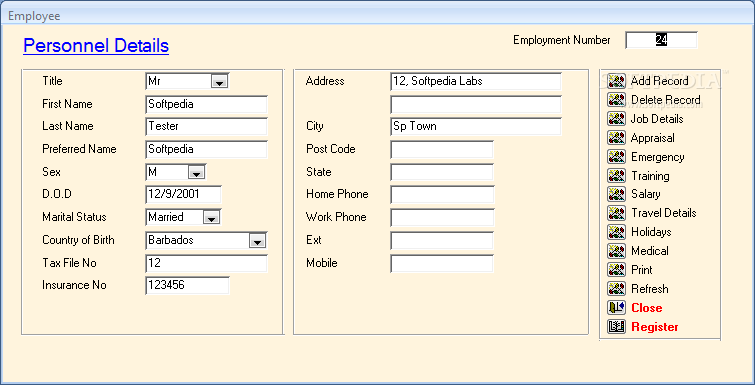
Task: Click the Mobile field
Action: pos(442,263)
